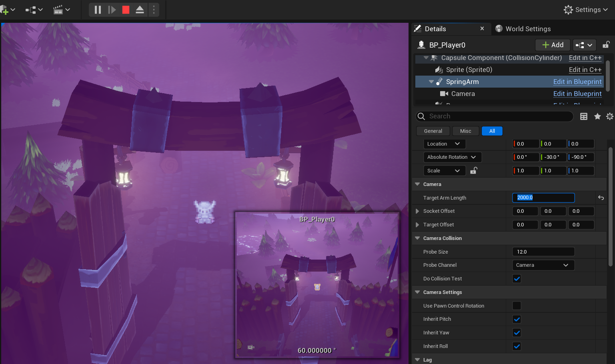615x364 pixels.
Task: Toggle favorites star filter in Details
Action: 597,116
